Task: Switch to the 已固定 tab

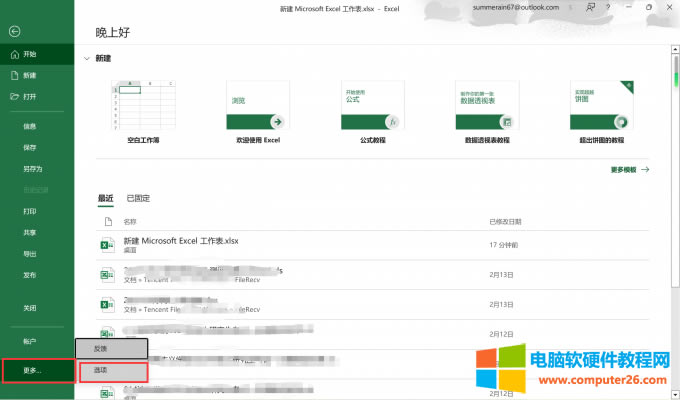Action: pos(138,198)
